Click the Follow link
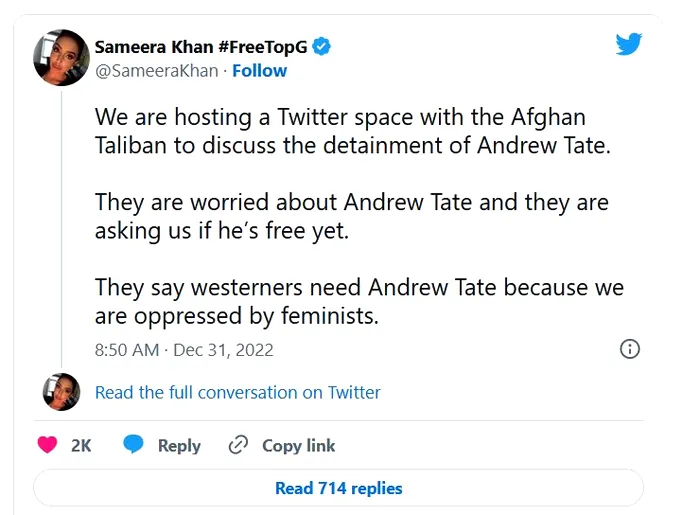 pyautogui.click(x=259, y=71)
